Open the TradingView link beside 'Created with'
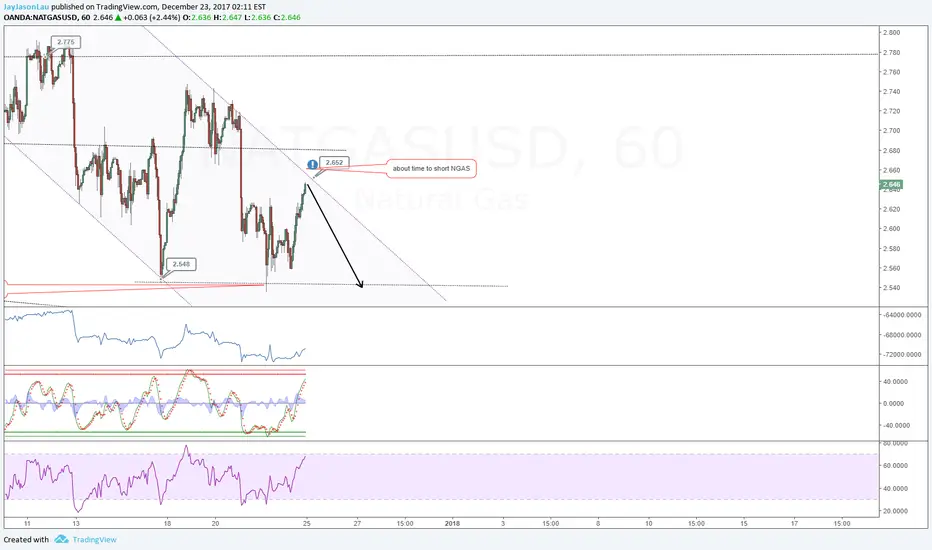932x550 pixels. point(95,539)
